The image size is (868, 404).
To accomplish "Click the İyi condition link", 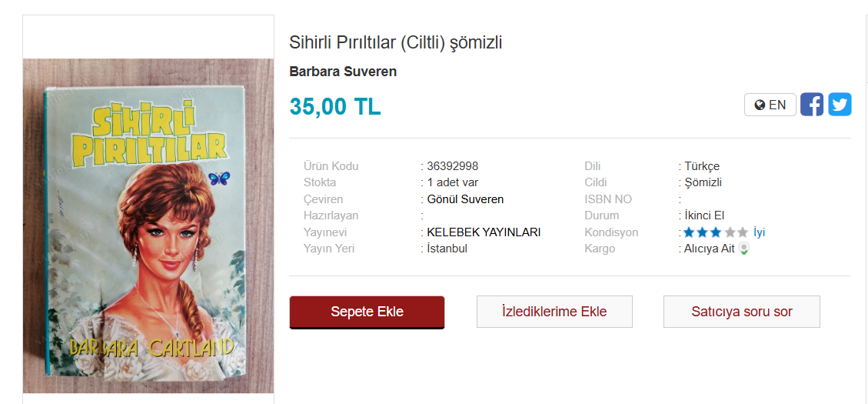I will click(759, 232).
